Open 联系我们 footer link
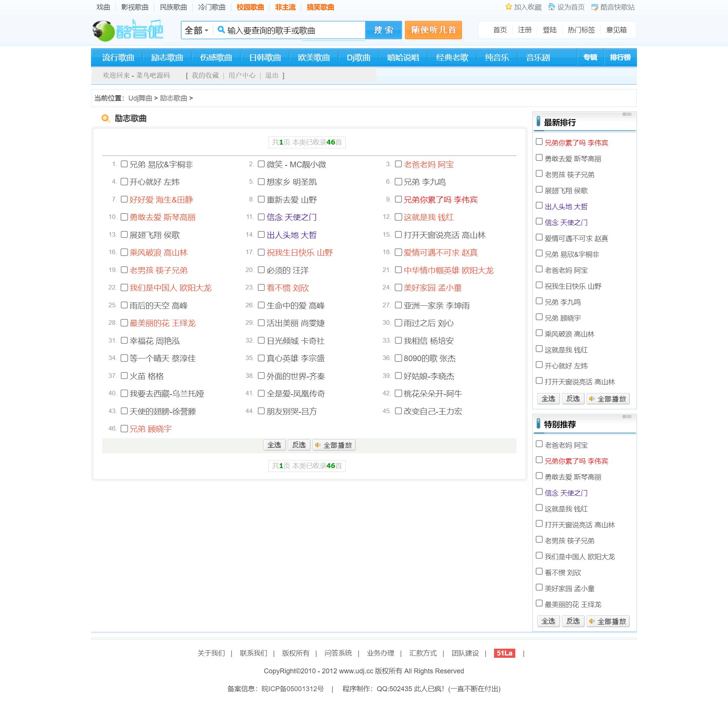 point(254,653)
